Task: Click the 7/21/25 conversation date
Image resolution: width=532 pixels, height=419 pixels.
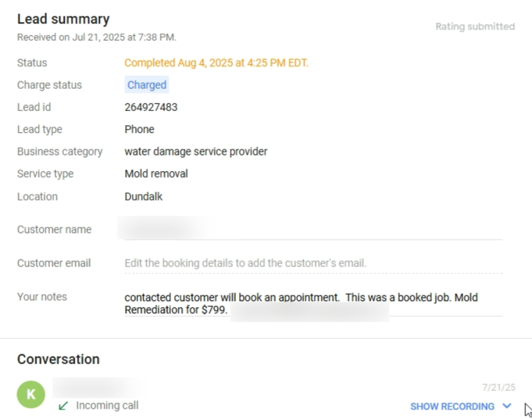Action: click(x=499, y=388)
